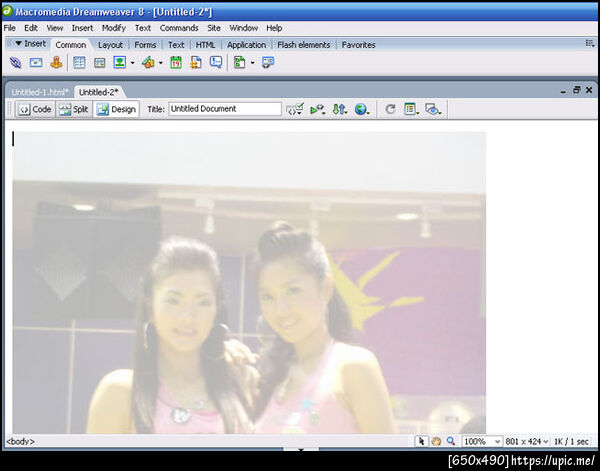600x471 pixels.
Task: Switch to Code view
Action: click(36, 109)
